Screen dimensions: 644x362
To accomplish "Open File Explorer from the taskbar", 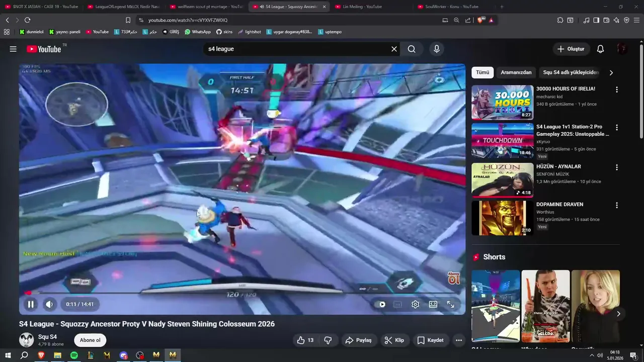I will coord(57,355).
